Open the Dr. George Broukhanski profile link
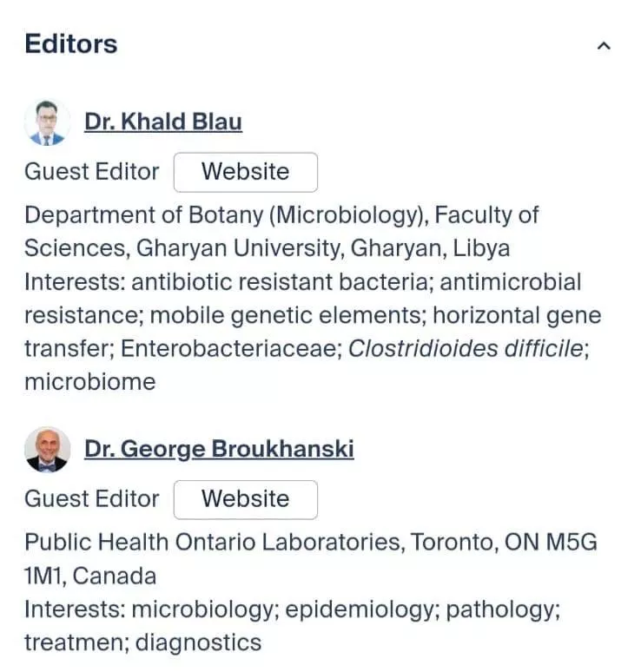 click(219, 449)
